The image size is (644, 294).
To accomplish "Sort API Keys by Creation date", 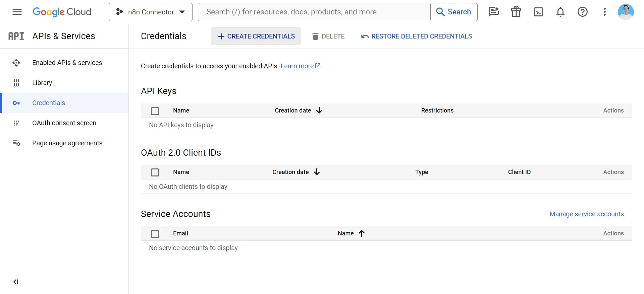I will pos(299,111).
